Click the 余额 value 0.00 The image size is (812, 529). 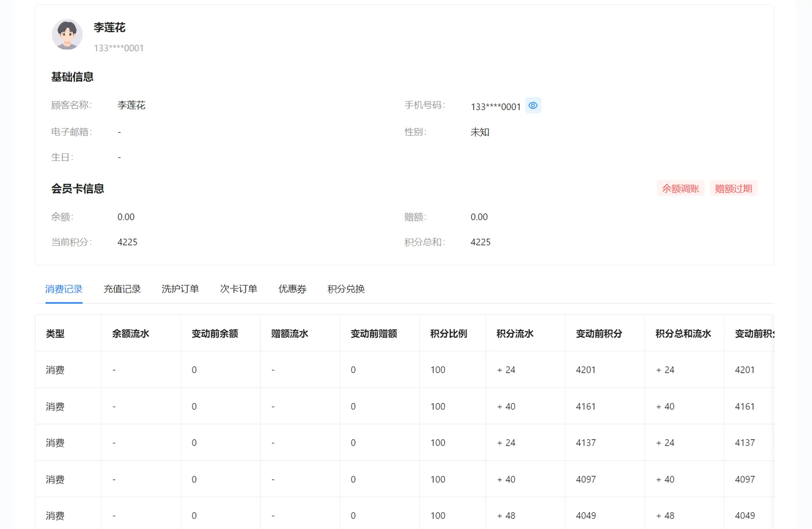click(126, 217)
